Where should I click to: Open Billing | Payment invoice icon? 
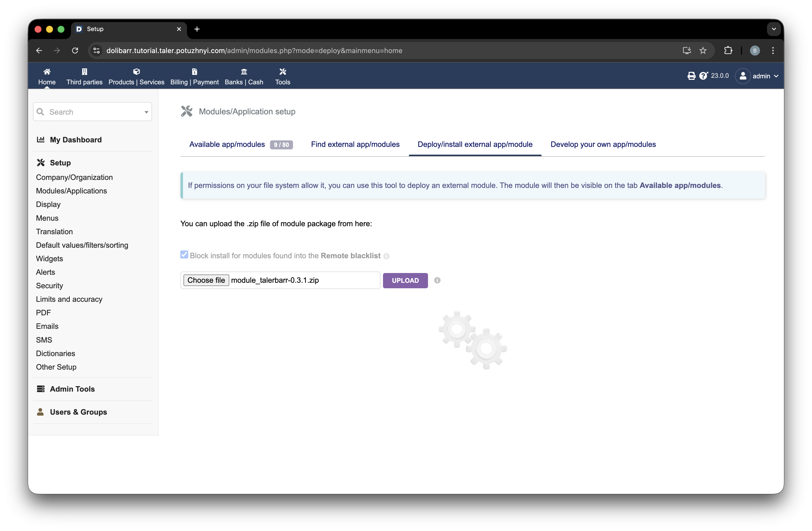(x=194, y=72)
